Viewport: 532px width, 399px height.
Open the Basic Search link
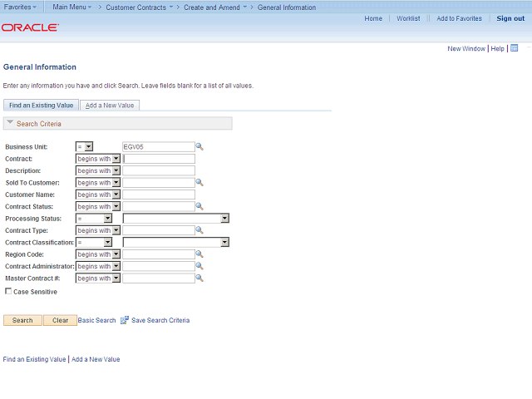pos(96,320)
